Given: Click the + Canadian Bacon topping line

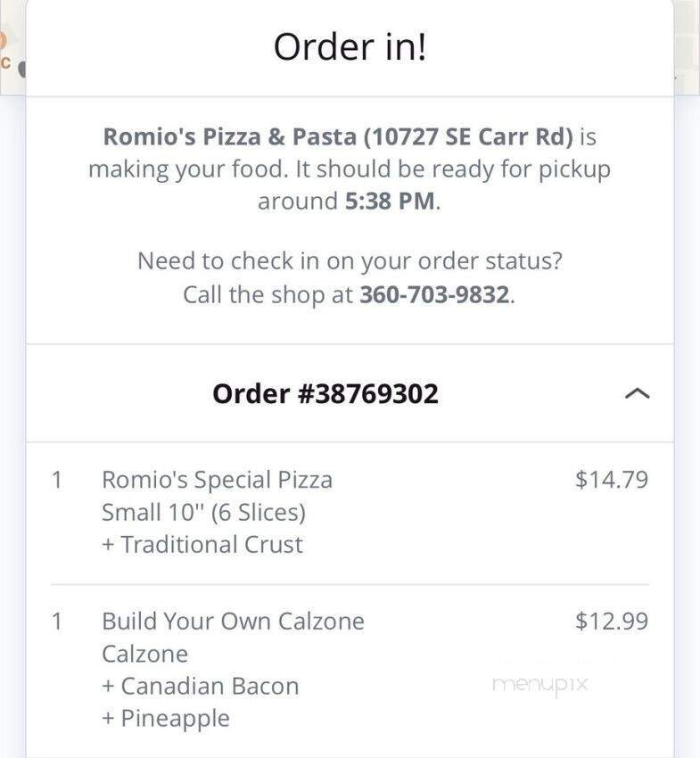Looking at the screenshot, I should pos(200,686).
